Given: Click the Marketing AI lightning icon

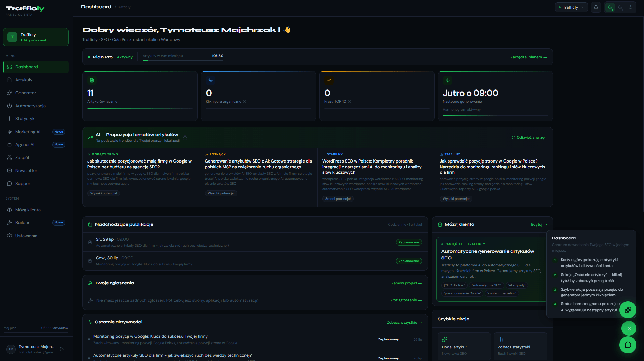Looking at the screenshot, I should (9, 132).
